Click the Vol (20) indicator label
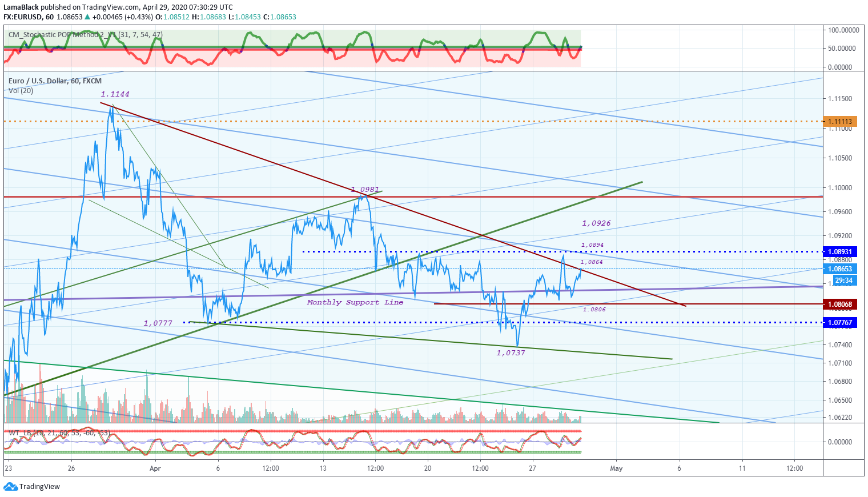This screenshot has width=868, height=497. [21, 90]
